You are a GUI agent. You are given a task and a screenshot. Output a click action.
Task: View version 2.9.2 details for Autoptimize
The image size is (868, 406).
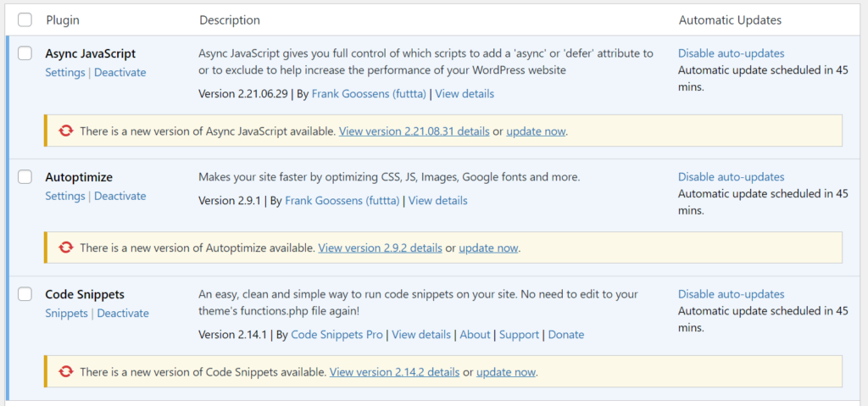point(380,248)
